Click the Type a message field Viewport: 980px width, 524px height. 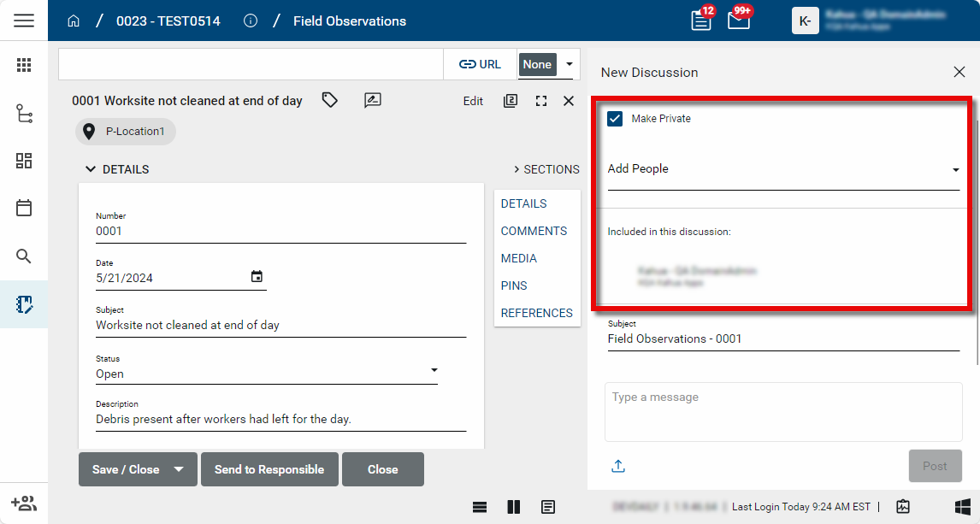tap(782, 410)
